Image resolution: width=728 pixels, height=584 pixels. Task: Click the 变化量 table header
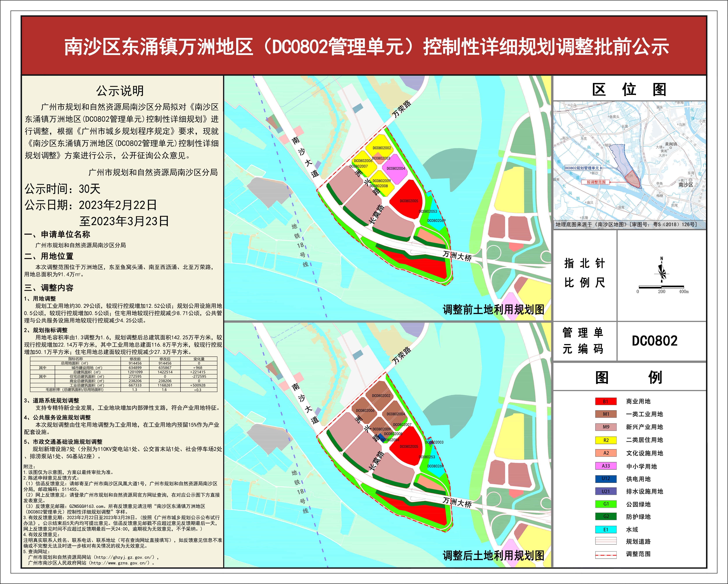pos(199,359)
